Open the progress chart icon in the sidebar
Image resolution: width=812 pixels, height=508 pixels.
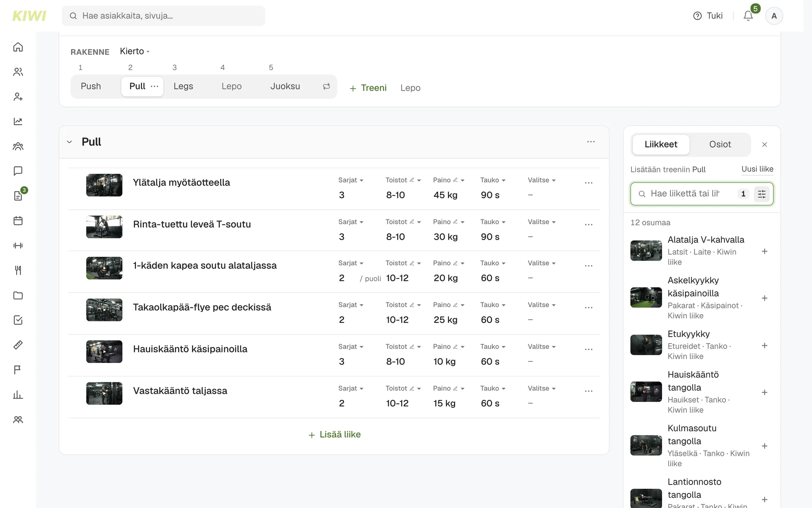point(18,122)
